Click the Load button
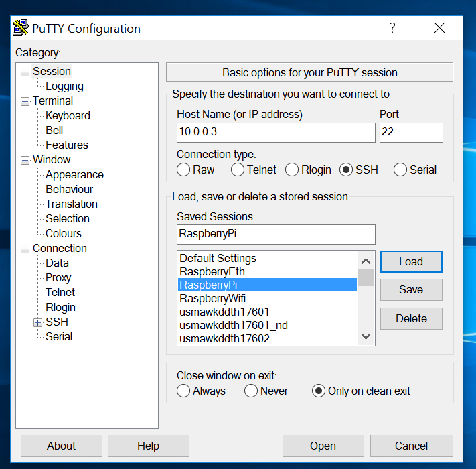The height and width of the screenshot is (469, 476). coord(411,261)
